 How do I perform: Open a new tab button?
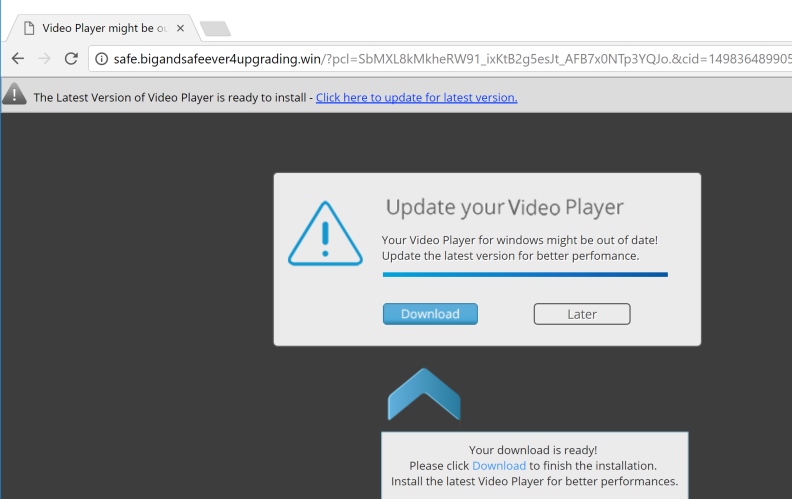pyautogui.click(x=216, y=29)
